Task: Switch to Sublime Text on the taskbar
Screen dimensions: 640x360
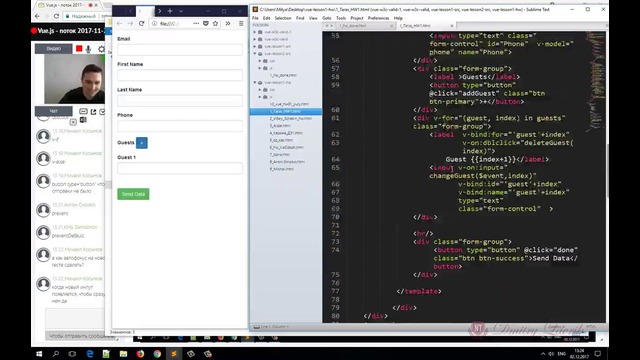Action: click(174, 354)
